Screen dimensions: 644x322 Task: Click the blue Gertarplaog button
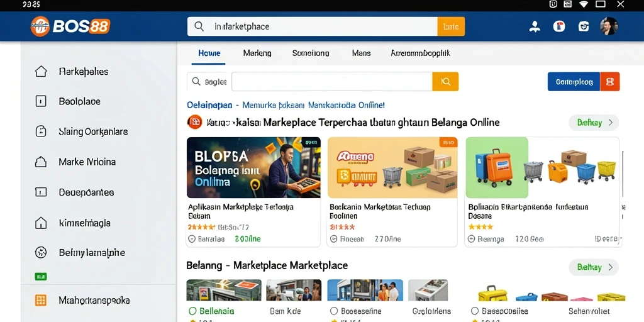(574, 82)
